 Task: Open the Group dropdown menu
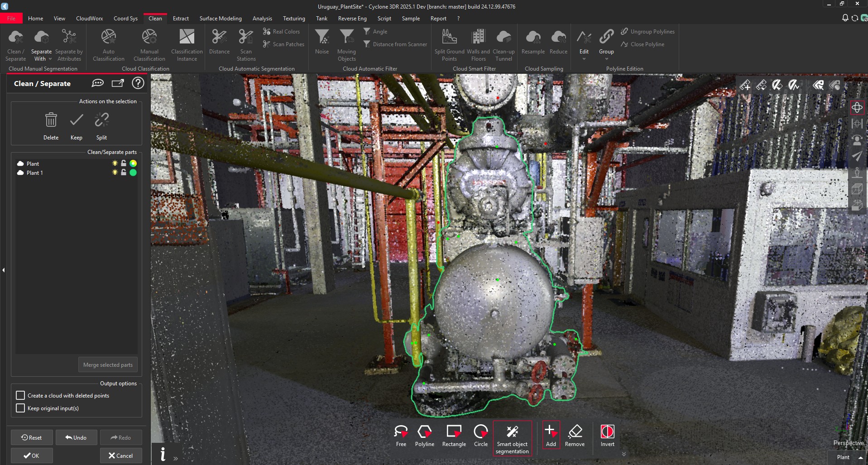click(606, 59)
